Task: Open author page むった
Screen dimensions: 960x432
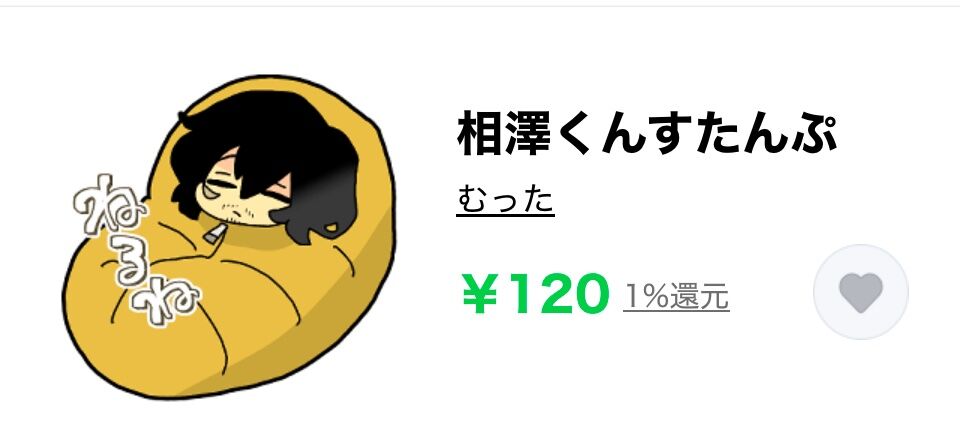Action: (505, 200)
